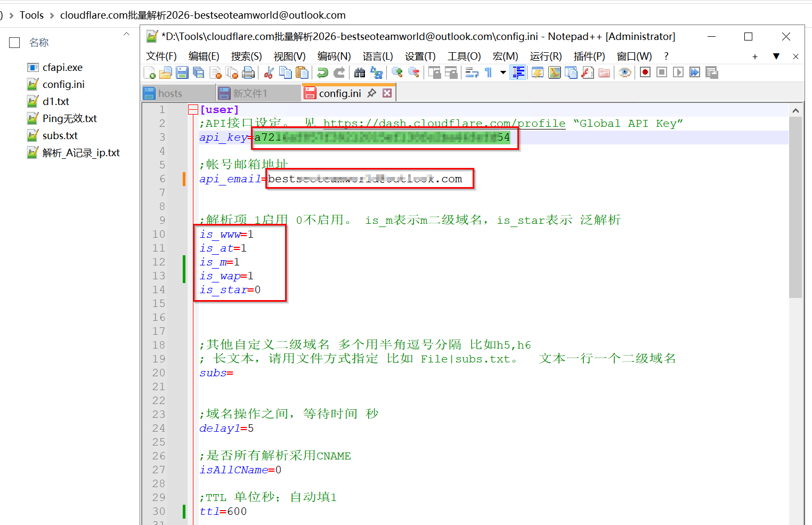Screen dimensions: 812x525
Task: Open the 编码(N) menu
Action: tap(334, 56)
